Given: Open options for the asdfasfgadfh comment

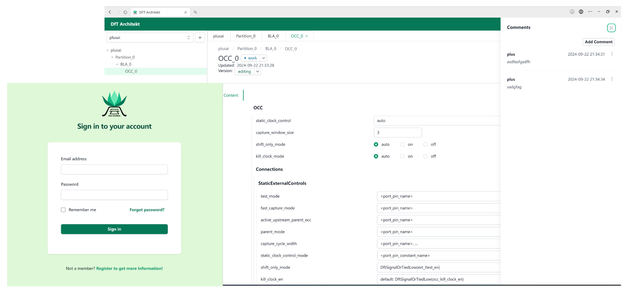Looking at the screenshot, I should coord(612,54).
